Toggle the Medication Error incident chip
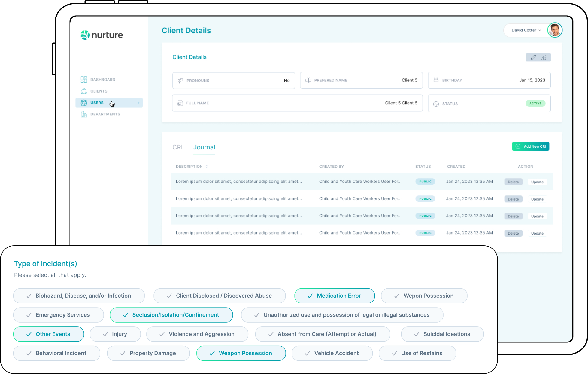This screenshot has width=588, height=374. pos(334,296)
